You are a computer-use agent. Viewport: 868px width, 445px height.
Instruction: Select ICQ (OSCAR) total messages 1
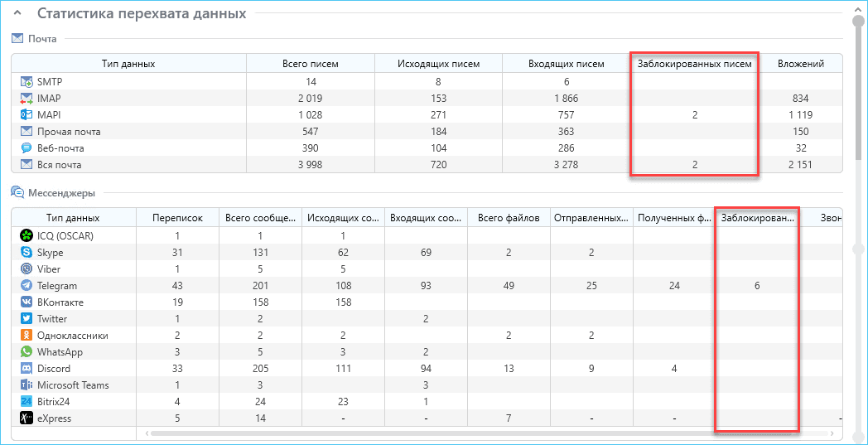260,235
